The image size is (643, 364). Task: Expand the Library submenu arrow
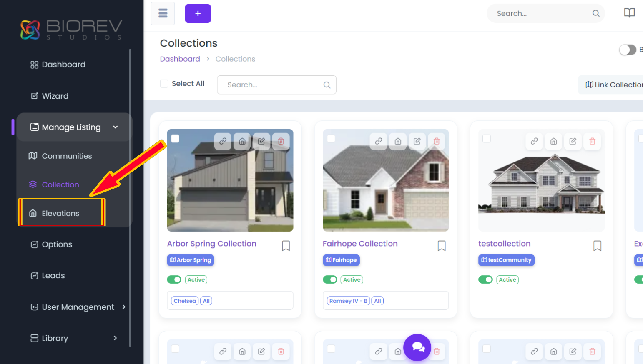(x=116, y=338)
